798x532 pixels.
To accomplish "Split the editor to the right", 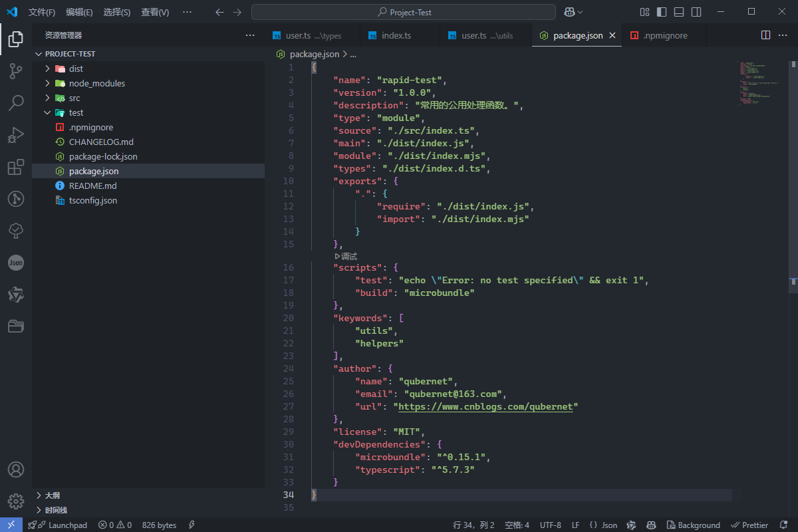I will click(x=765, y=35).
